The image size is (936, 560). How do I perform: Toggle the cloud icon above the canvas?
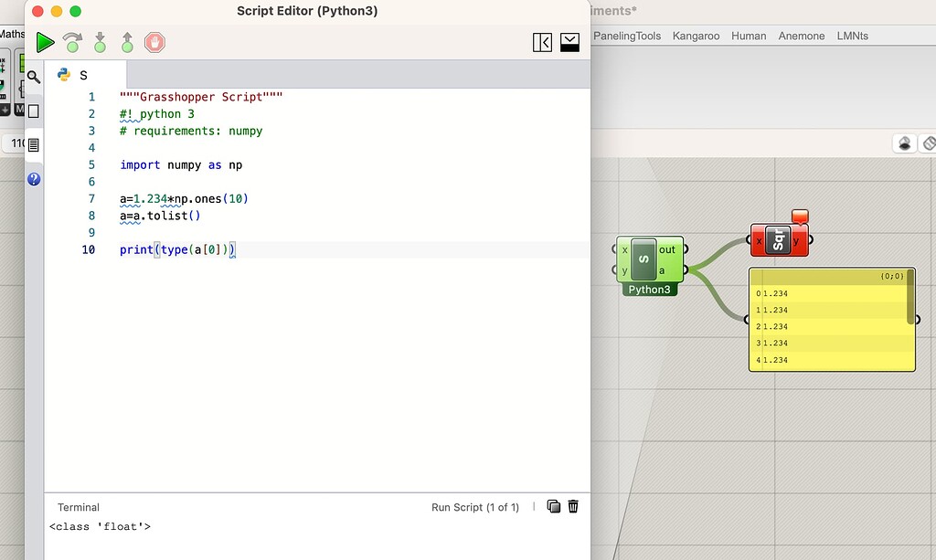coord(904,143)
